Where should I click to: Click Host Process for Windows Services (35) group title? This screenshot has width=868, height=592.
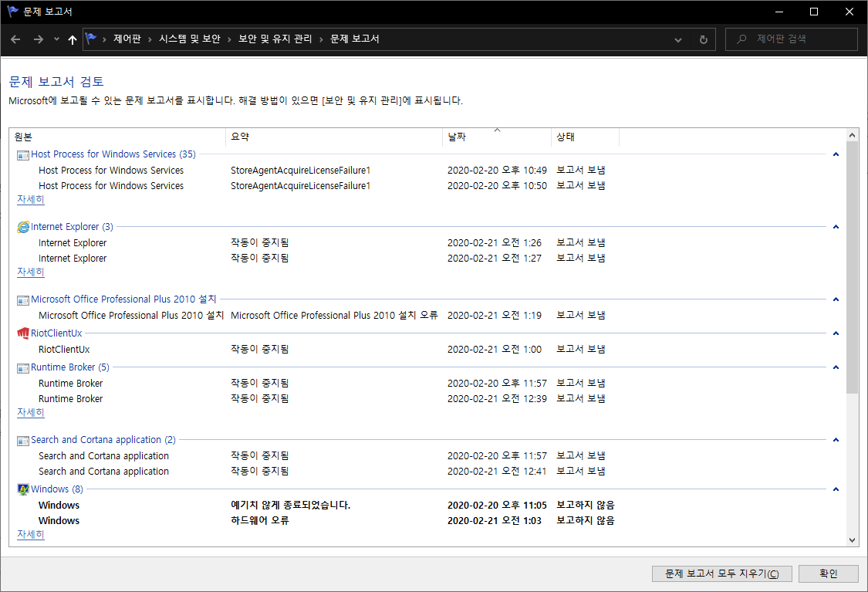coord(113,154)
